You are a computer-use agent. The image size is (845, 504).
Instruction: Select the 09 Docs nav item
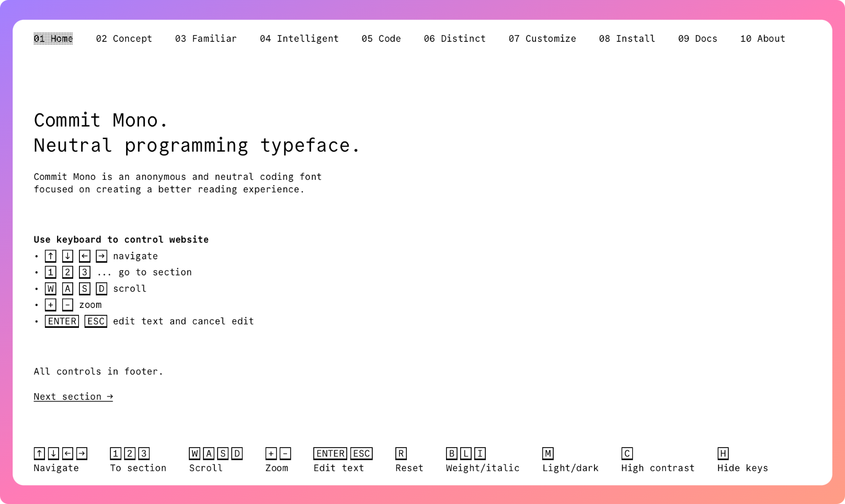click(698, 39)
